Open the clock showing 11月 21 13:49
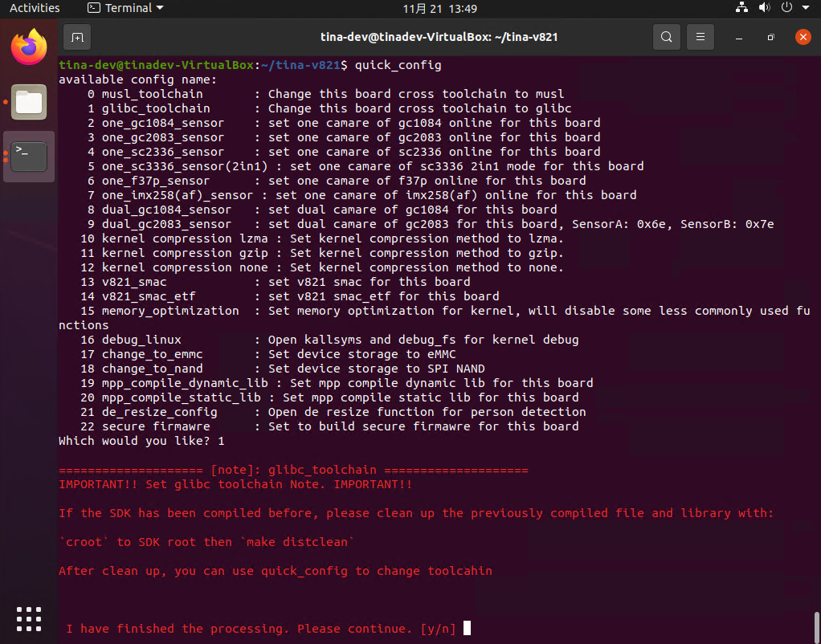Screen dimensions: 821x644 [439, 8]
